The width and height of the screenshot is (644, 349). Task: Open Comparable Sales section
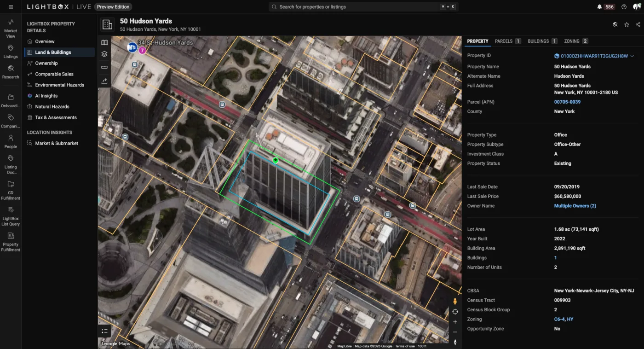point(60,74)
